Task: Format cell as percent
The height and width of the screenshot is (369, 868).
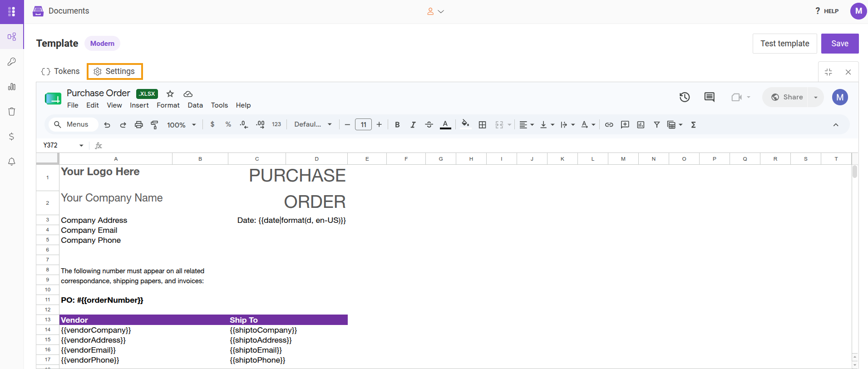Action: click(x=228, y=124)
